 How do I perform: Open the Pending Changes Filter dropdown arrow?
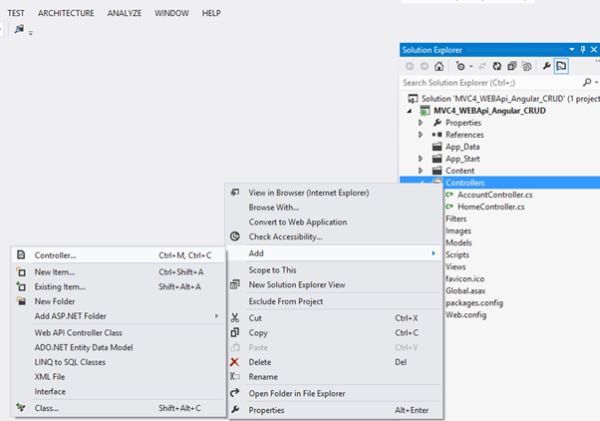point(471,66)
